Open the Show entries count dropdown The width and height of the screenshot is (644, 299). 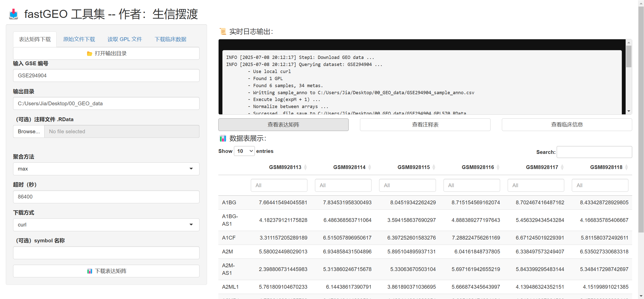point(244,151)
